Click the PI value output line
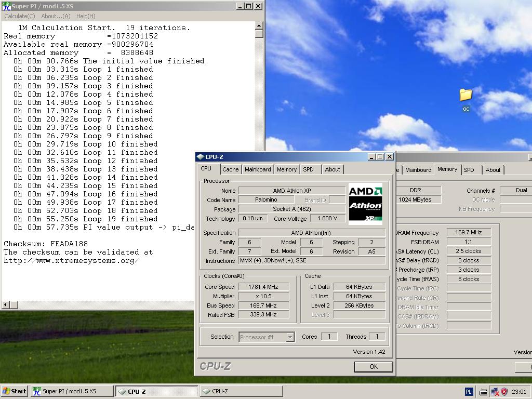532x399 pixels. click(103, 228)
